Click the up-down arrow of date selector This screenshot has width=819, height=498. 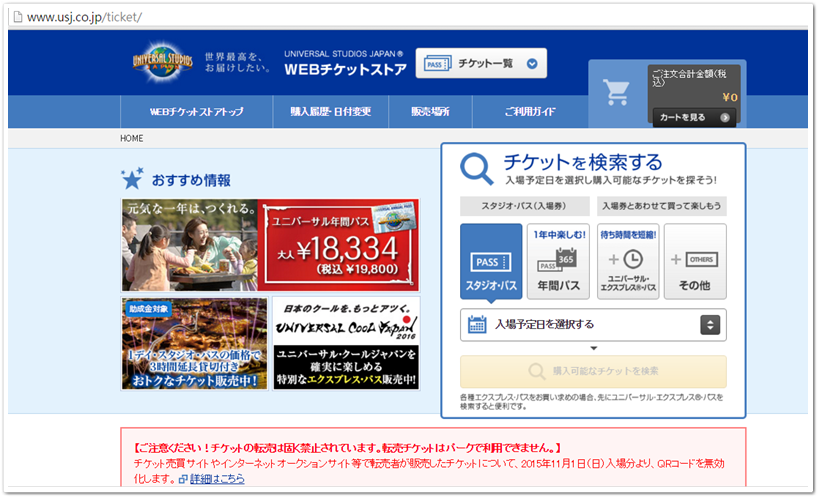710,325
